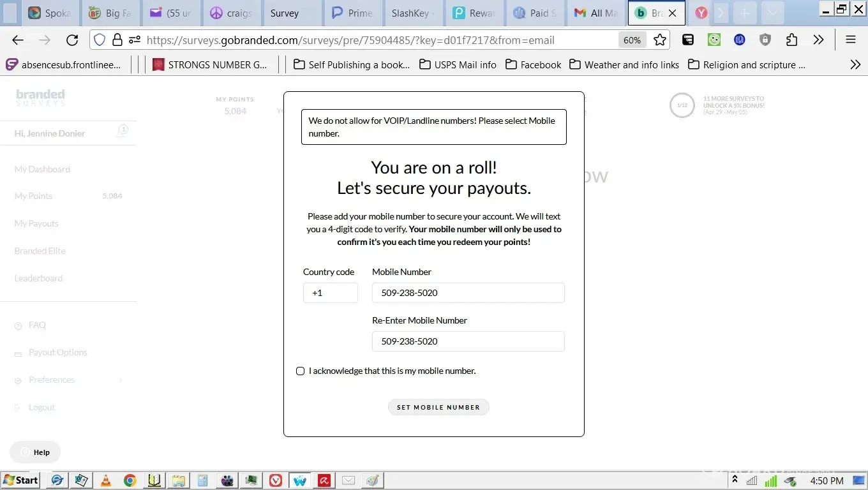Show more bookmarks toolbar items
Viewport: 868px width, 490px height.
[x=855, y=64]
